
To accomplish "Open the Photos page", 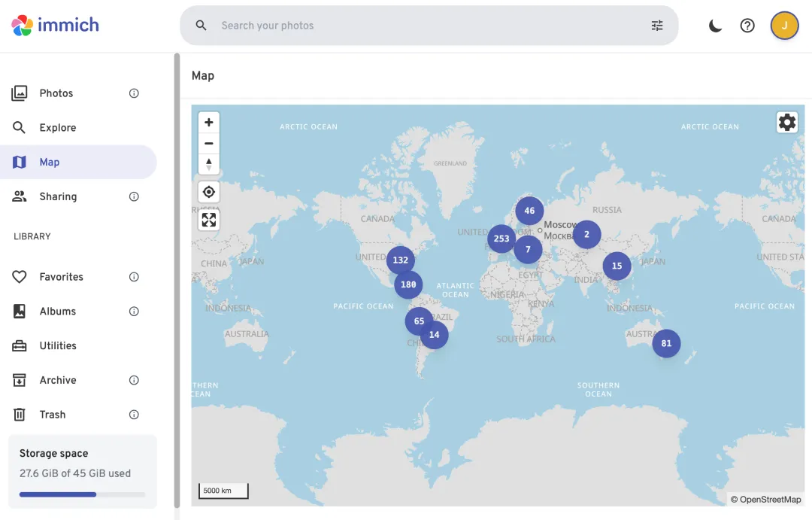I will click(x=56, y=93).
